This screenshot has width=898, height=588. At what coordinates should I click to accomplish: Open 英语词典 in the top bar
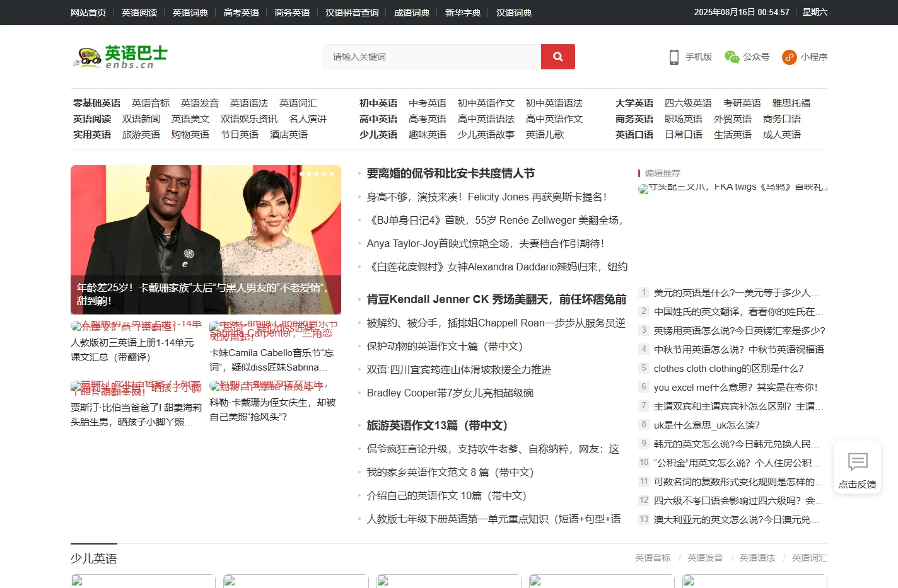tap(190, 13)
